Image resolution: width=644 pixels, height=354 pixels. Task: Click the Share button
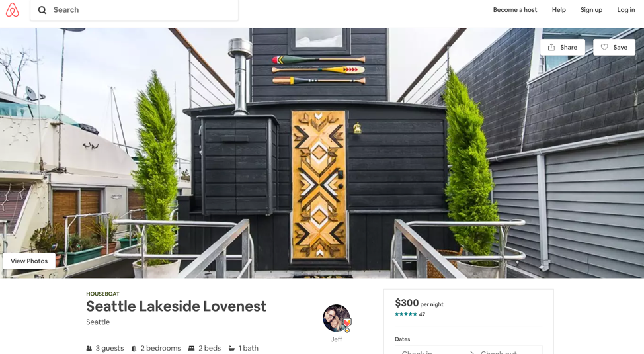563,47
